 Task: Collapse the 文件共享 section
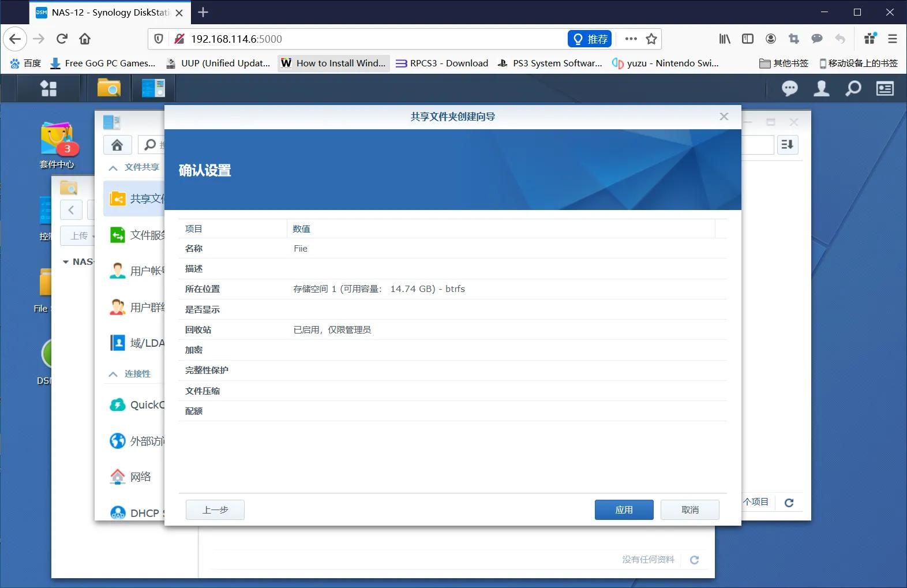(x=113, y=168)
